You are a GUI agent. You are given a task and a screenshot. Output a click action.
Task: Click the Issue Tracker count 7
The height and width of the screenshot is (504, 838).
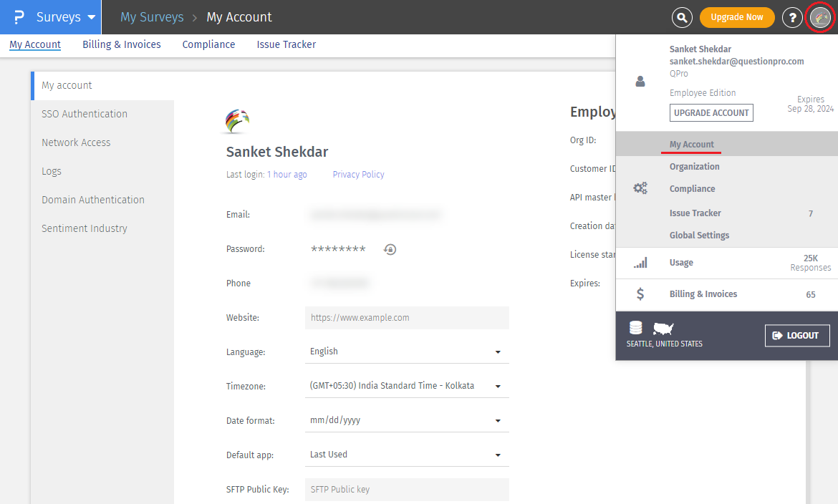click(811, 214)
